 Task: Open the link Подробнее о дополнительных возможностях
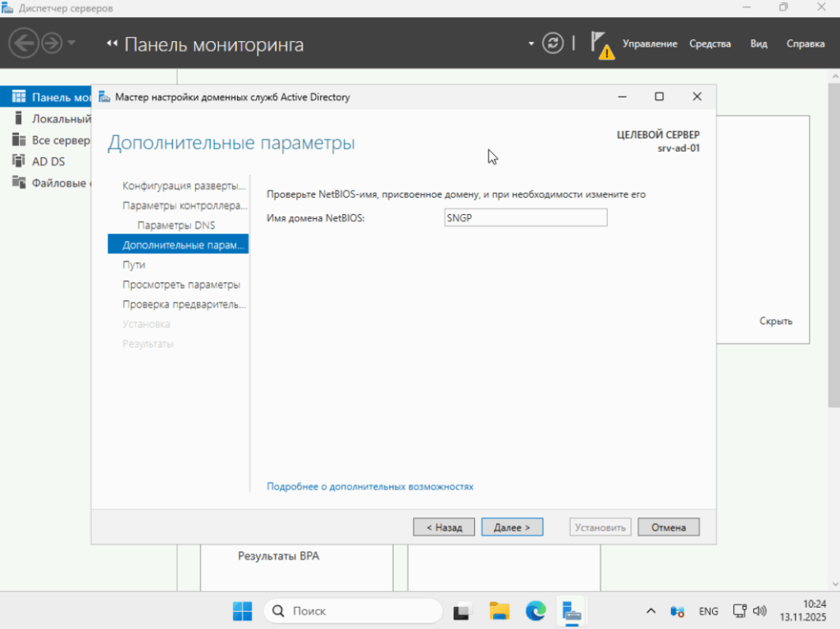[369, 486]
